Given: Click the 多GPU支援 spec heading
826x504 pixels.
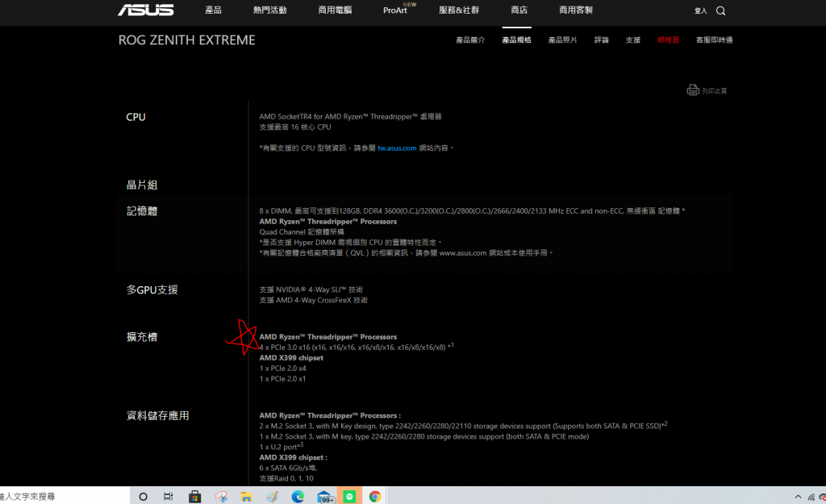Looking at the screenshot, I should [152, 289].
